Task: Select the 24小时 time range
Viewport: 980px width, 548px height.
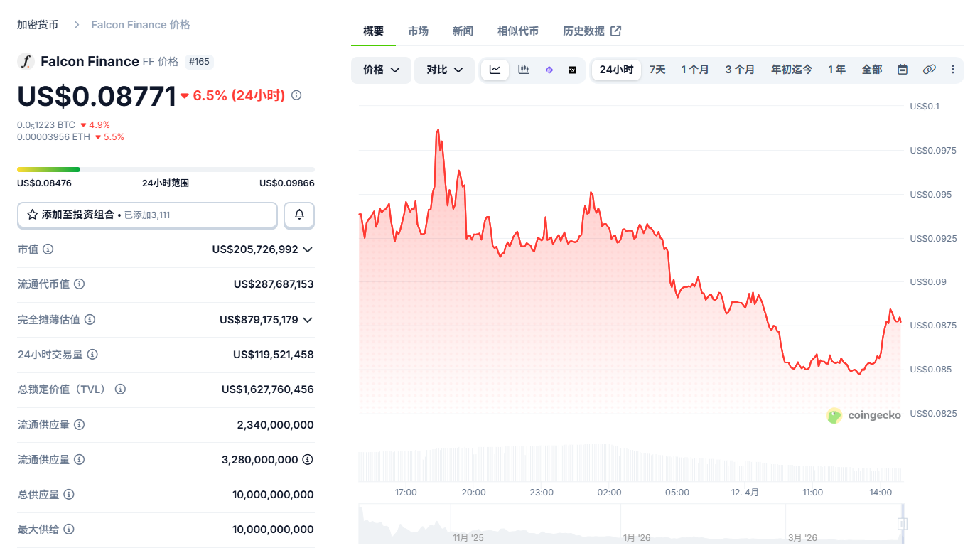Action: [x=616, y=70]
